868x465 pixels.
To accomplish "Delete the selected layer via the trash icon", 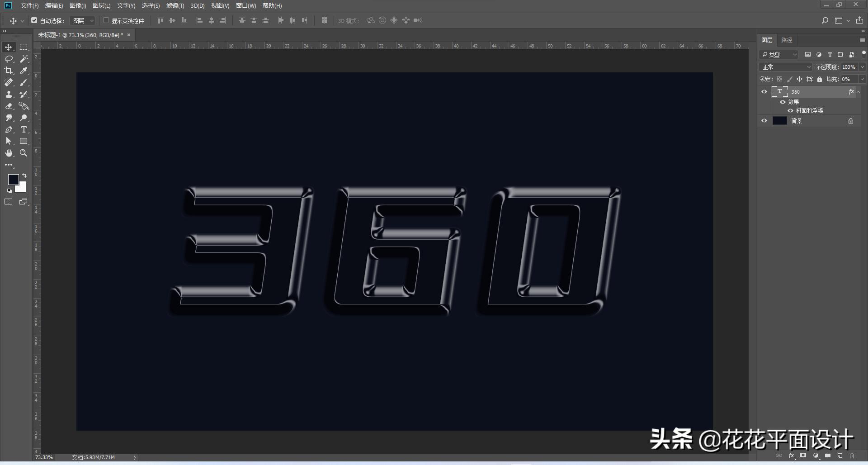I will 852,456.
